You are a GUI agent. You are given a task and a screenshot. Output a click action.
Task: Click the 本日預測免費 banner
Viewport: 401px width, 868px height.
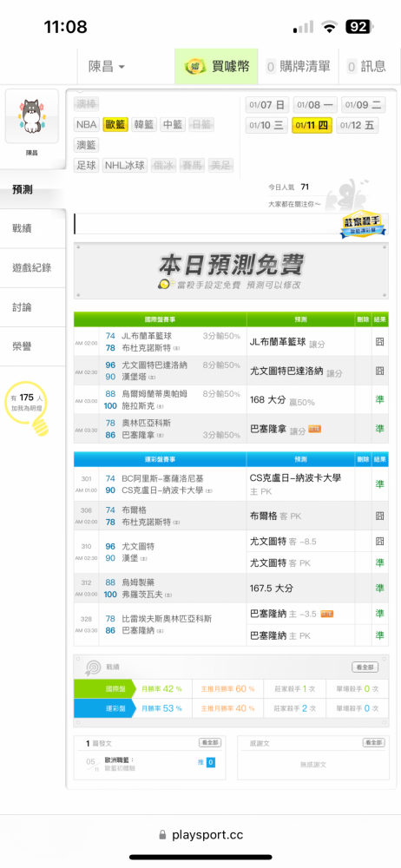pyautogui.click(x=231, y=271)
